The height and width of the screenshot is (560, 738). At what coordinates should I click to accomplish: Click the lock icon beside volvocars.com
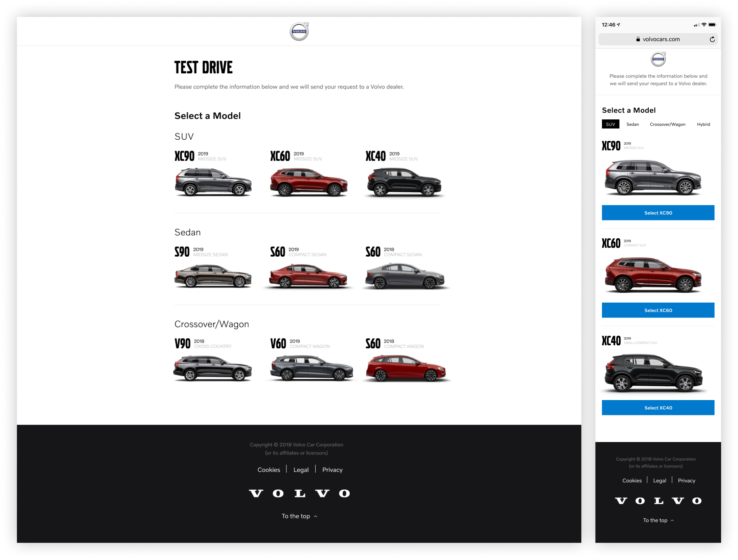(638, 39)
